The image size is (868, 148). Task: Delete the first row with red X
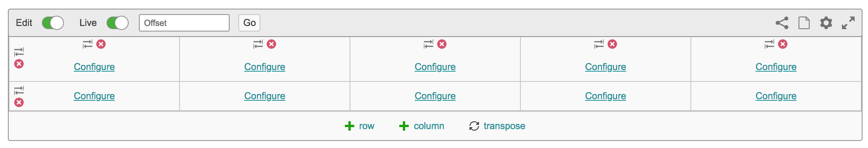(x=19, y=64)
